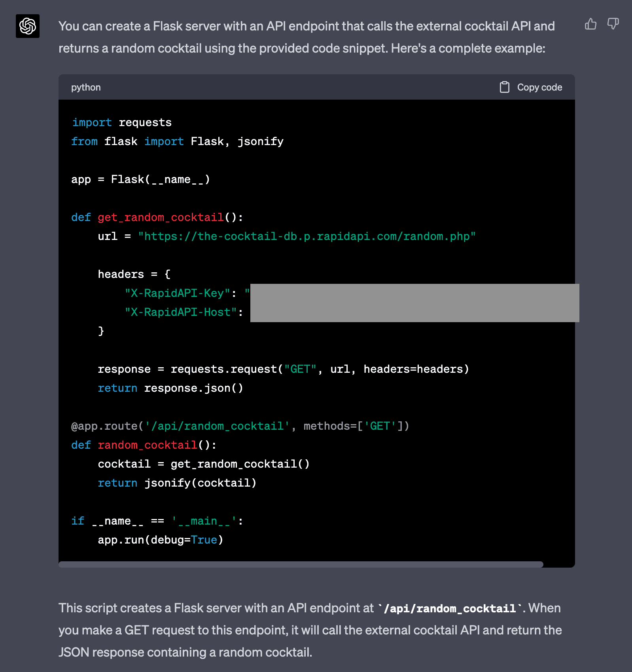The image size is (632, 672).
Task: Click the clipboard icon in code header
Action: click(x=504, y=87)
